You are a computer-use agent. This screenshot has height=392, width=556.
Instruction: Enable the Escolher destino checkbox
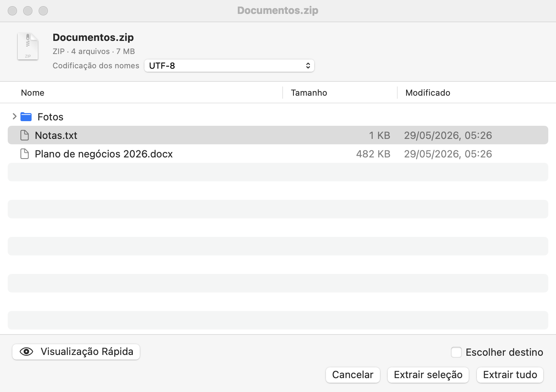[456, 352]
